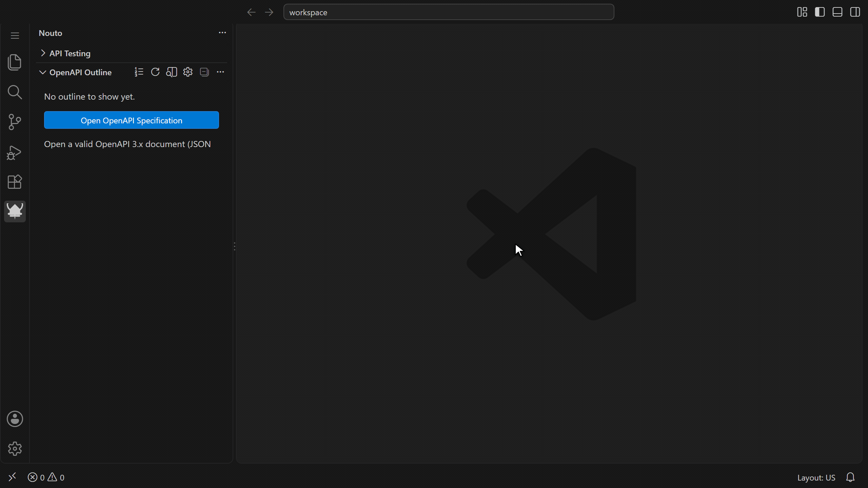Click Open OpenAPI Specification button
Viewport: 868px width, 488px height.
coord(132,120)
